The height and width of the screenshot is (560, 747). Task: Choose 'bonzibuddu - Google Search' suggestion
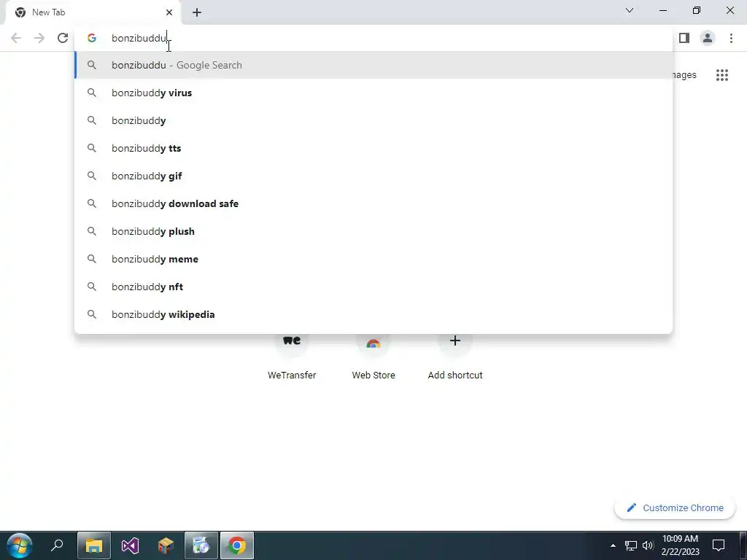coord(373,65)
